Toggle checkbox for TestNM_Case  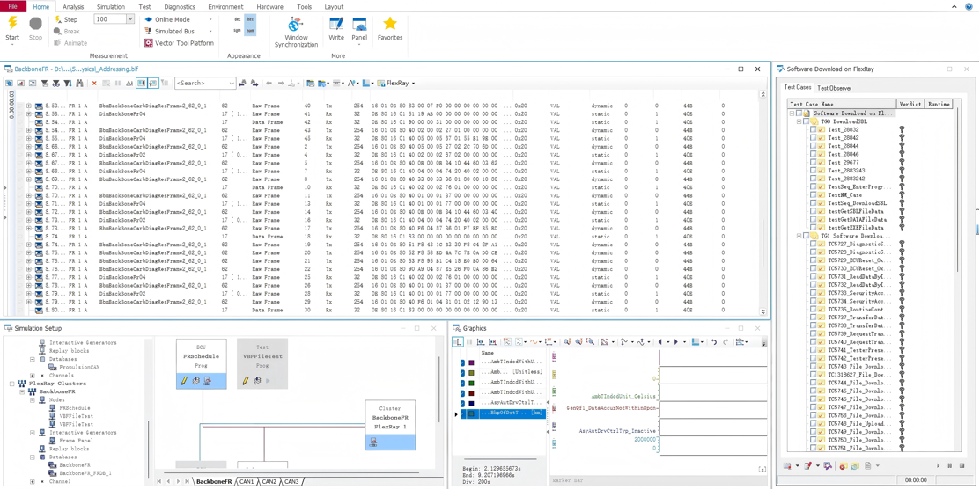click(x=813, y=194)
